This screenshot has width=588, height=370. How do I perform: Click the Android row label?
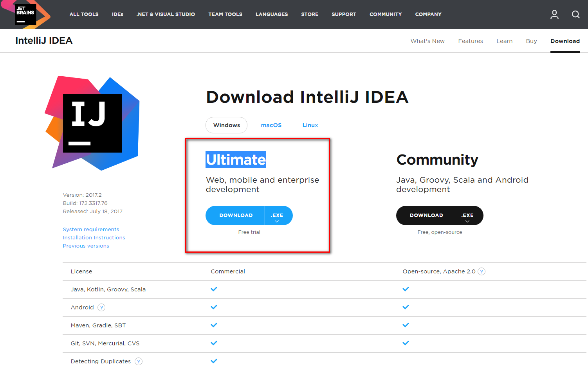[82, 307]
